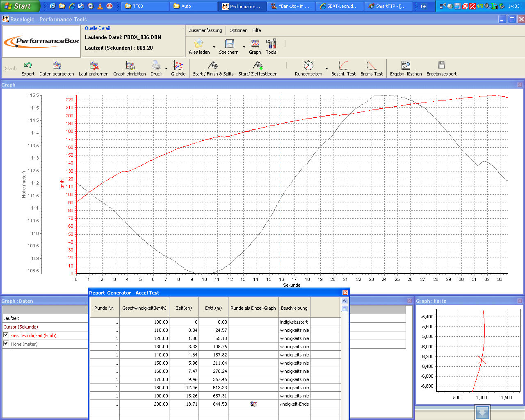Open the Optionen menu
This screenshot has width=525, height=420.
tap(238, 30)
